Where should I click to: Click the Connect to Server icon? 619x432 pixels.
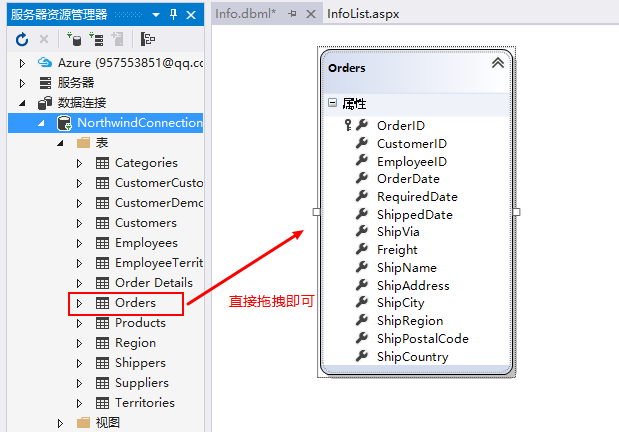96,39
